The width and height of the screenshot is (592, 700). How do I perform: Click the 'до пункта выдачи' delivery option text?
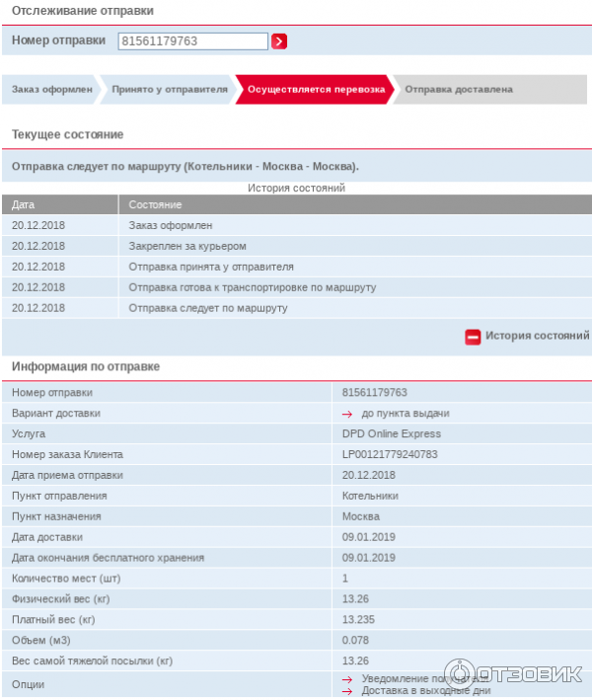(406, 414)
